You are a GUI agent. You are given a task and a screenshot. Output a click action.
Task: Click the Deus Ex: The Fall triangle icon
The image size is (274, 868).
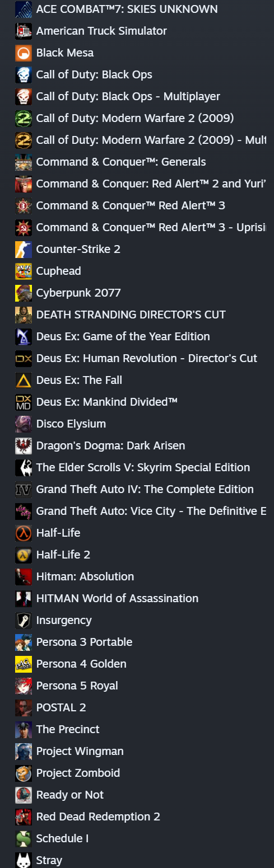[x=24, y=381]
